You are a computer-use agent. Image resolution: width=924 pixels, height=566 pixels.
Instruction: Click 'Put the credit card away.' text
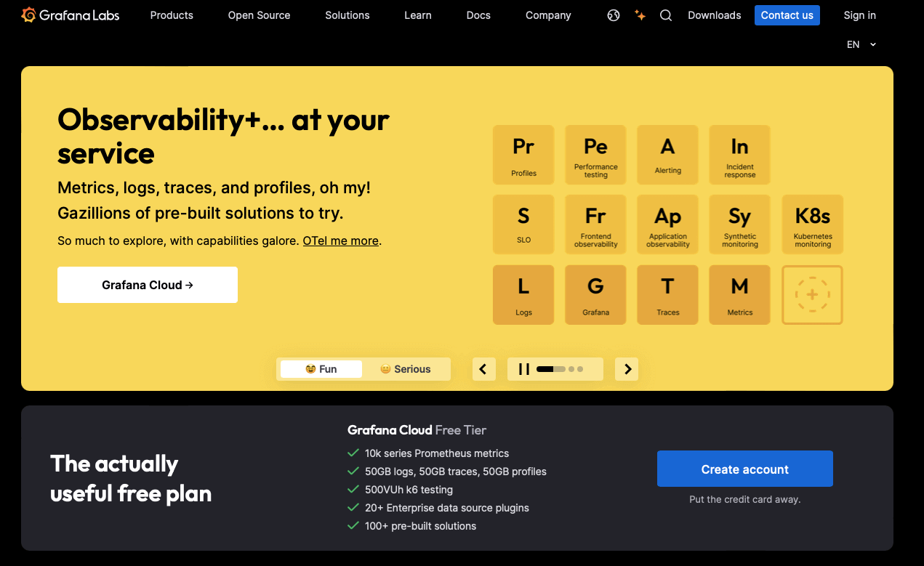coord(744,499)
